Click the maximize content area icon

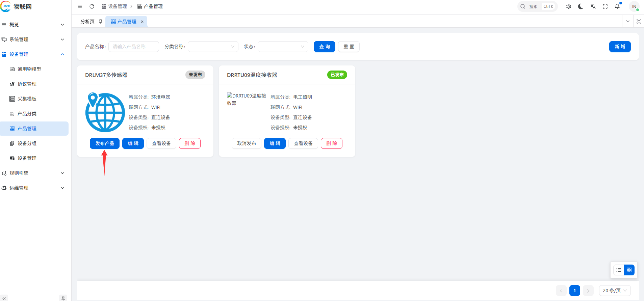[639, 21]
